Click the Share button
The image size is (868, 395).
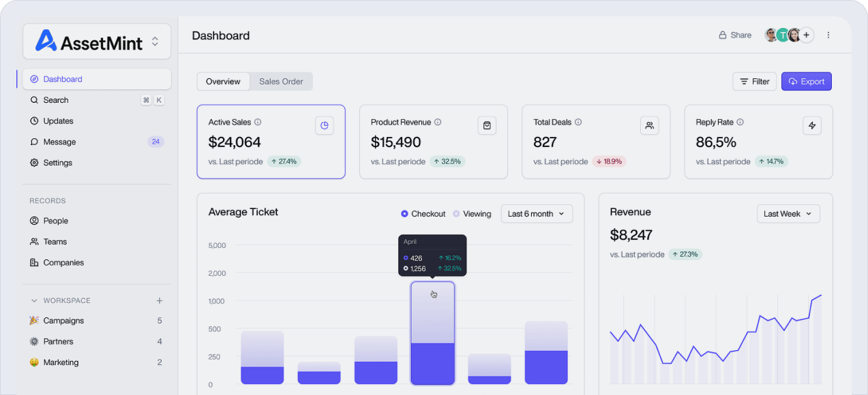pyautogui.click(x=735, y=35)
